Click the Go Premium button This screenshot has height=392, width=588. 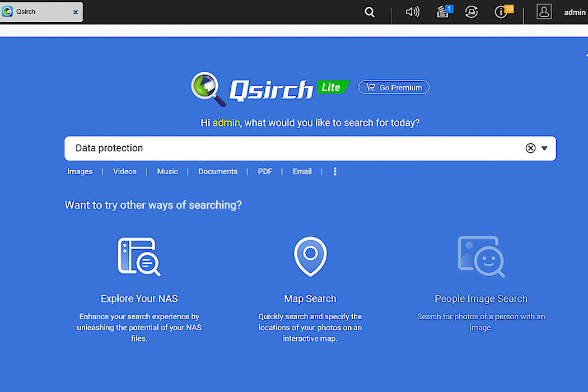click(394, 87)
